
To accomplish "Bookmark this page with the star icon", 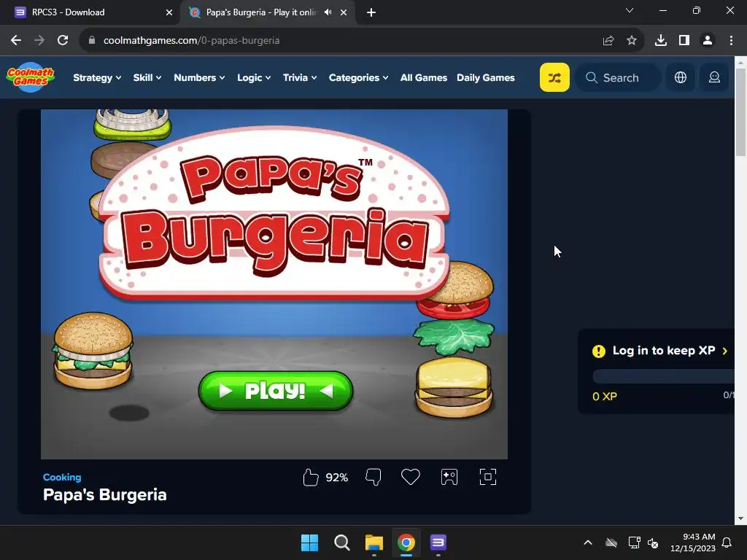I will [x=632, y=41].
